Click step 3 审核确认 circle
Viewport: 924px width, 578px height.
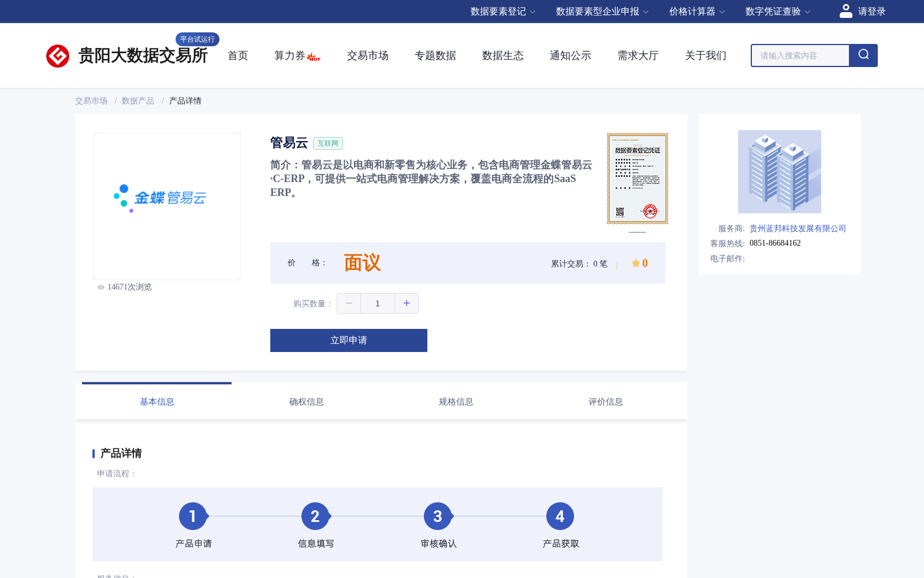[438, 516]
